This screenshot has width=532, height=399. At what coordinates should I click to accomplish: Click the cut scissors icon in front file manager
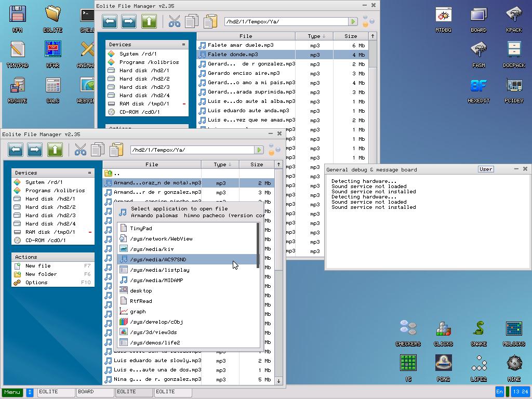tap(80, 150)
